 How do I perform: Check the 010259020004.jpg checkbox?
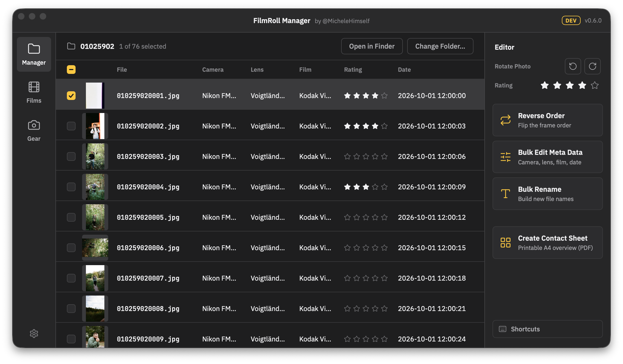(71, 187)
